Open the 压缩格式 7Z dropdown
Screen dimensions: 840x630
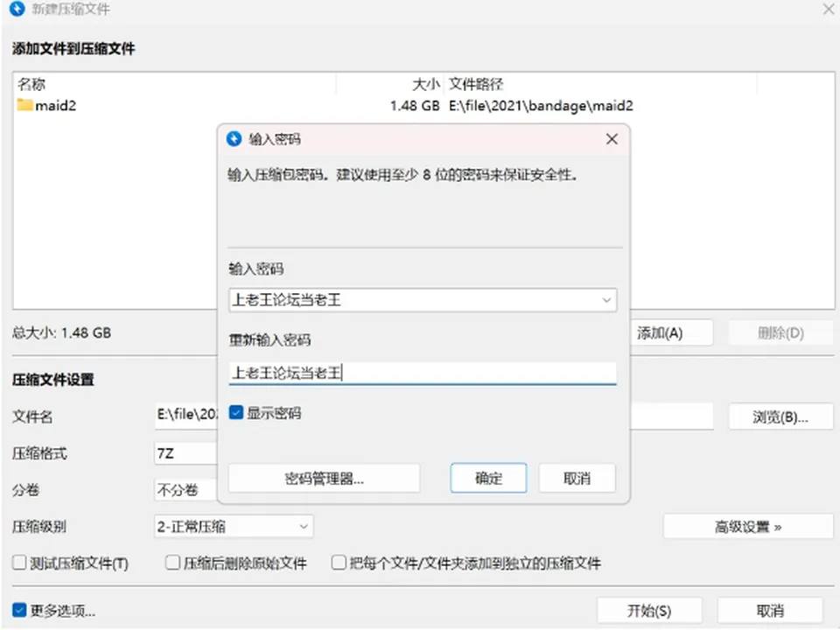click(185, 454)
